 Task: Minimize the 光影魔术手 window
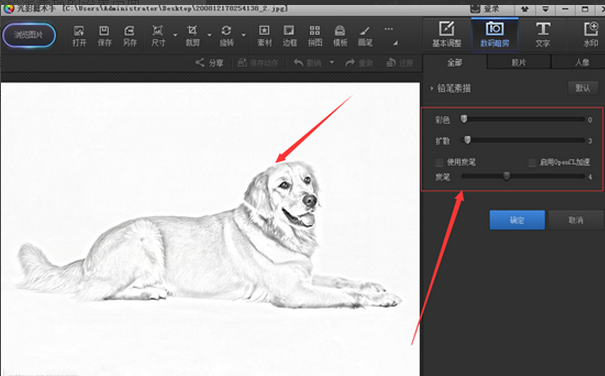(x=565, y=9)
